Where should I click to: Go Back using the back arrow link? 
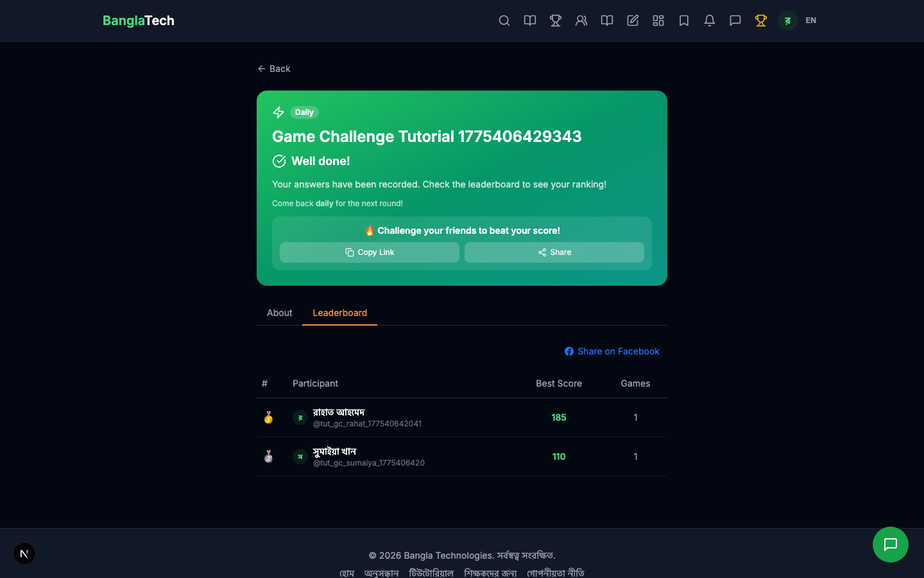pos(274,69)
